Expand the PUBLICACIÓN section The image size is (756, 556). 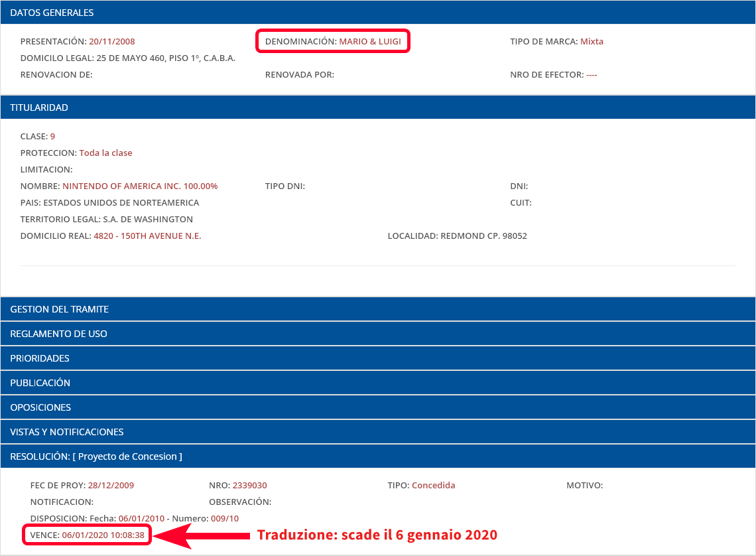(x=378, y=383)
